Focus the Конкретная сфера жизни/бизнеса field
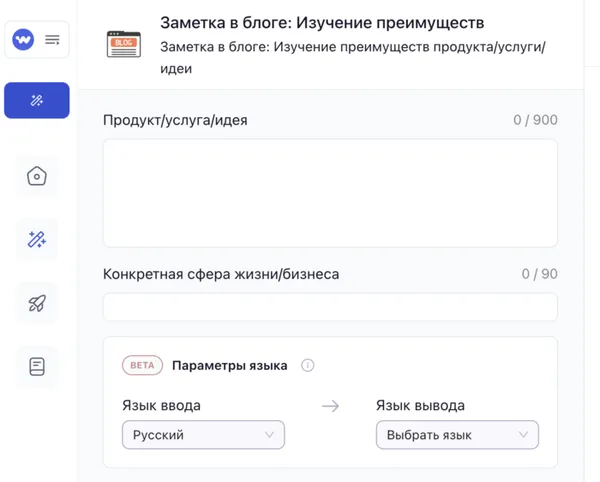The width and height of the screenshot is (600, 482). [x=330, y=307]
